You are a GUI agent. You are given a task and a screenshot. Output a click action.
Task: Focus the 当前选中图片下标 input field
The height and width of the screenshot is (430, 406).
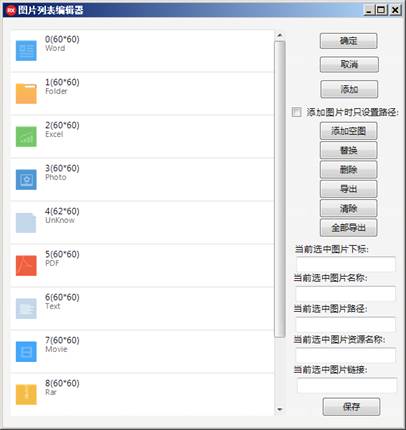[x=346, y=264]
